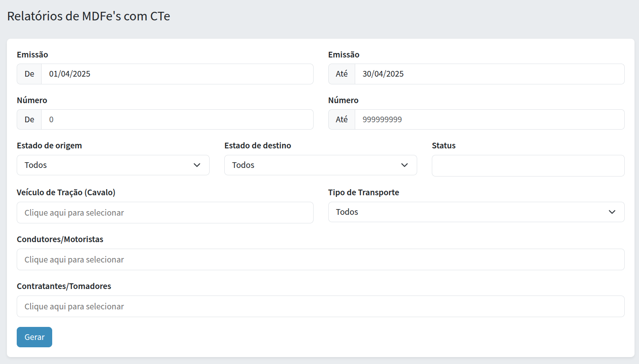This screenshot has width=639, height=364.
Task: Click the "Até" prefix beside Emissão date
Action: (x=342, y=74)
